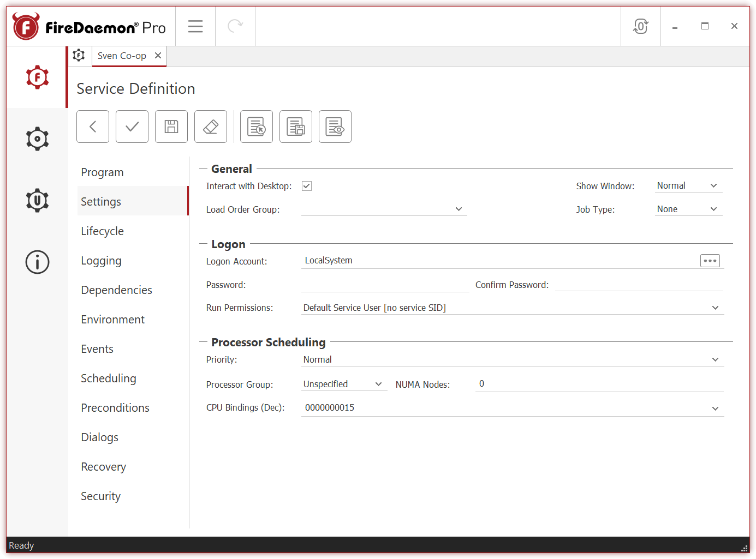Open the Priority dropdown

coord(513,360)
